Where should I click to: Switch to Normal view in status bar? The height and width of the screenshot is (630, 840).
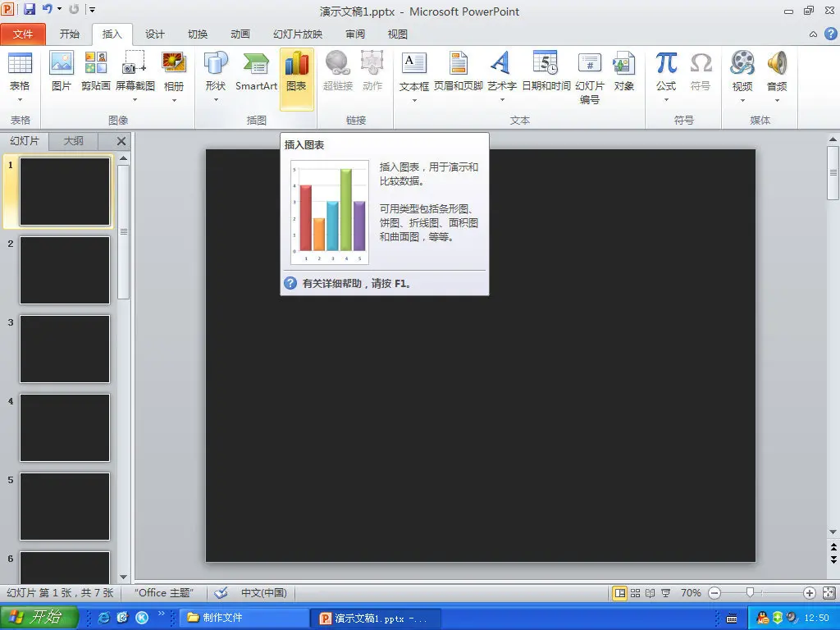pyautogui.click(x=620, y=592)
